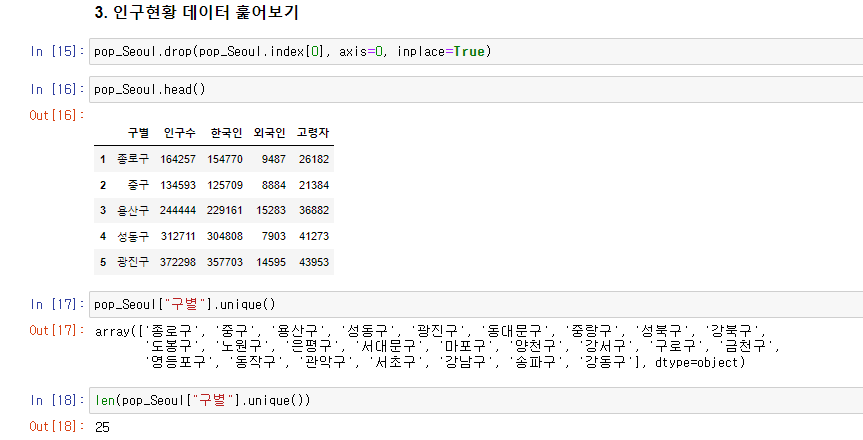Image resolution: width=863 pixels, height=440 pixels.
Task: Click the 한국인 column header
Action: (x=226, y=133)
